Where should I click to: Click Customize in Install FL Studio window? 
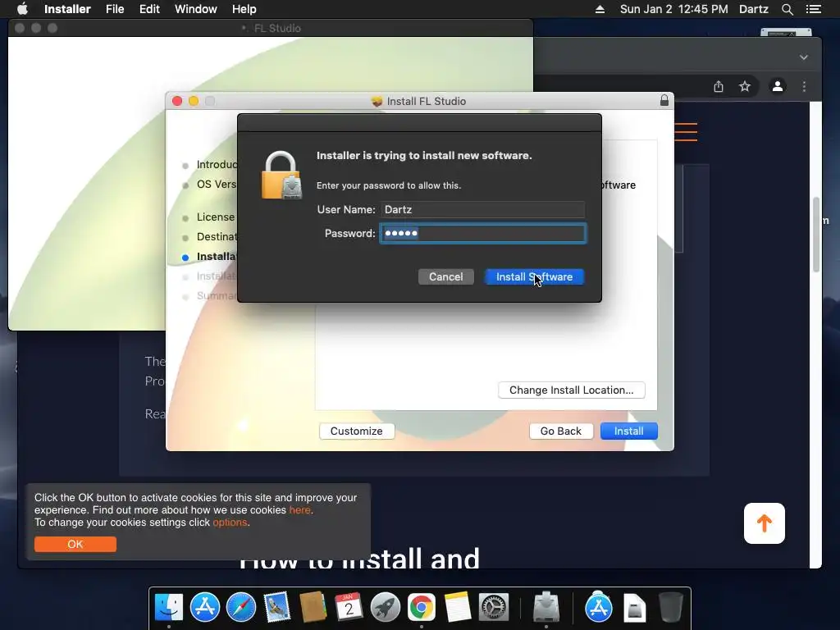coord(357,431)
